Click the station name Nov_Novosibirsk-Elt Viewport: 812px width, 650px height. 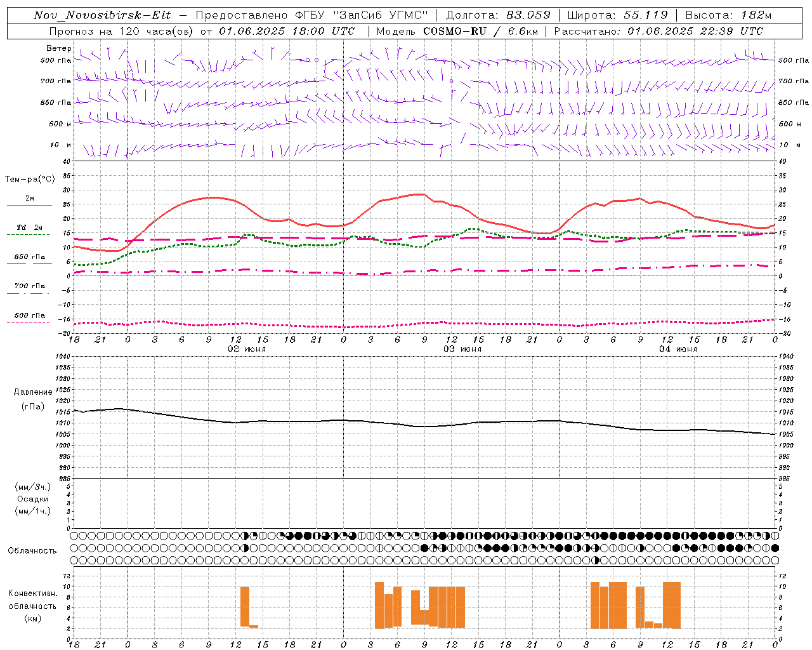point(101,15)
